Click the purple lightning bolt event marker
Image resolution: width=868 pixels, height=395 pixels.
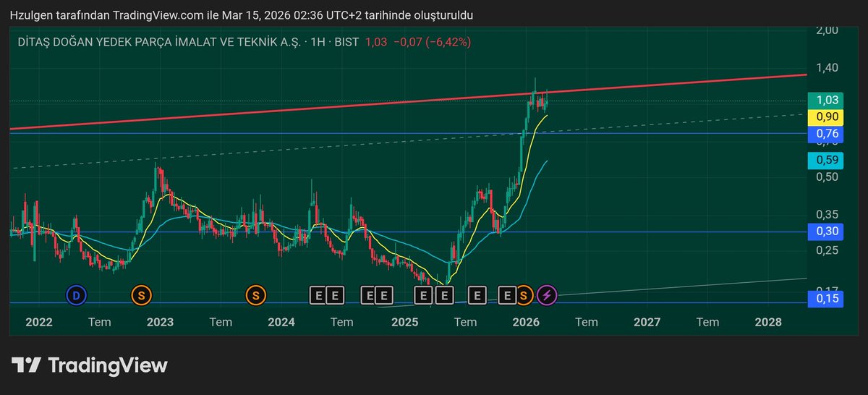[548, 294]
